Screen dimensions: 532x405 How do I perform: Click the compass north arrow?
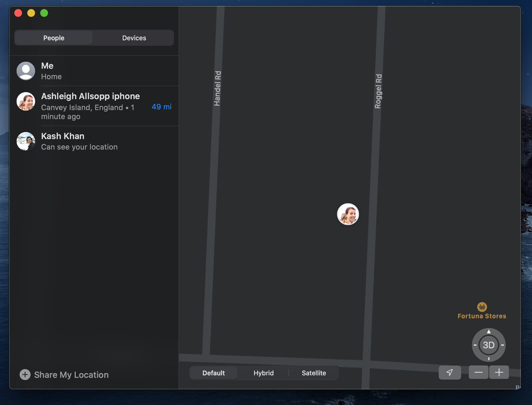489,331
